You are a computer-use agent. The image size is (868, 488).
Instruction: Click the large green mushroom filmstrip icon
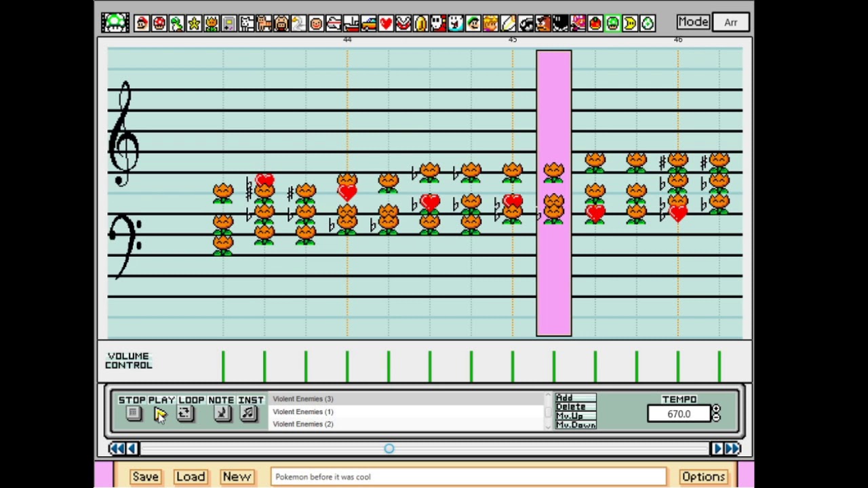[x=115, y=22]
